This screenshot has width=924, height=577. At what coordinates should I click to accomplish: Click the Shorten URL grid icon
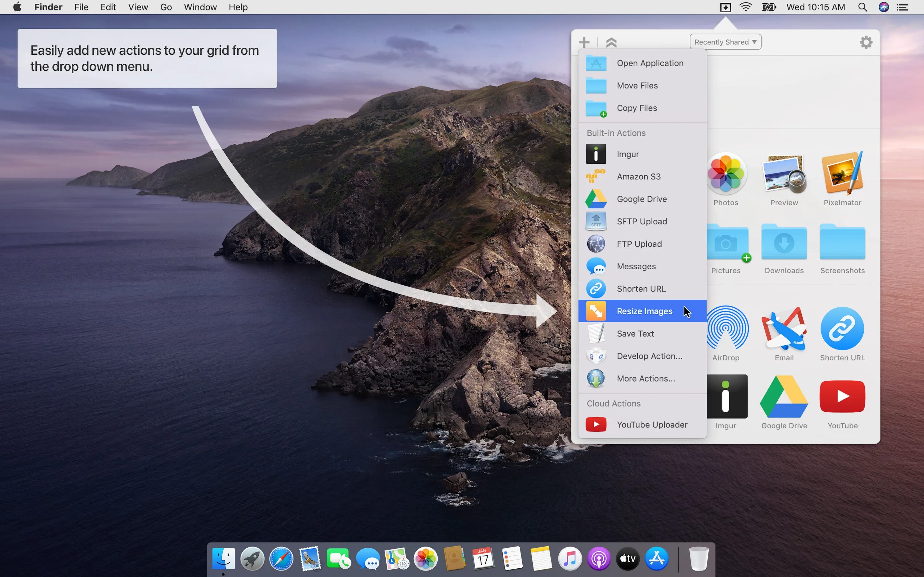tap(842, 329)
